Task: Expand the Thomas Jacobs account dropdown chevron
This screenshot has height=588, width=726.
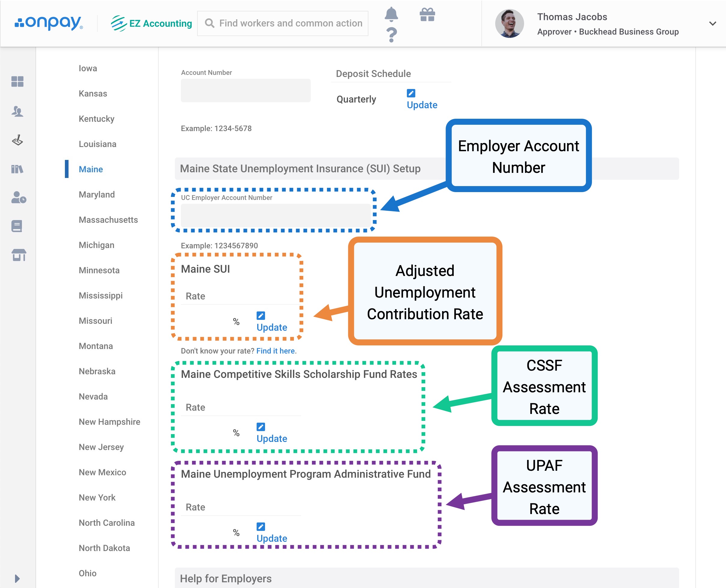Action: coord(712,24)
